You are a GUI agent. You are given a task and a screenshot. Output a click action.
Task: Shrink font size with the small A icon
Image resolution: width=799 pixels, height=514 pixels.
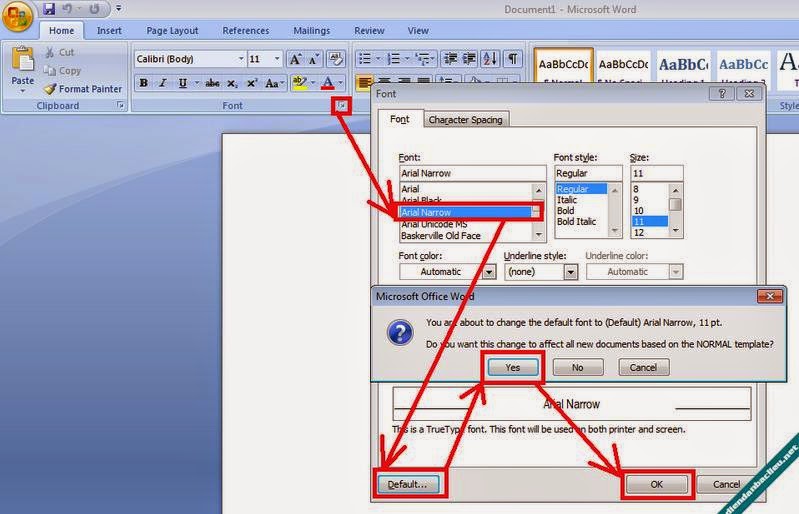pos(314,59)
